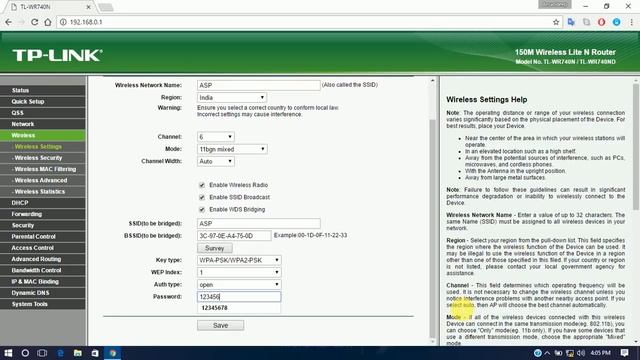
Task: Open the Channel dropdown
Action: [216, 137]
